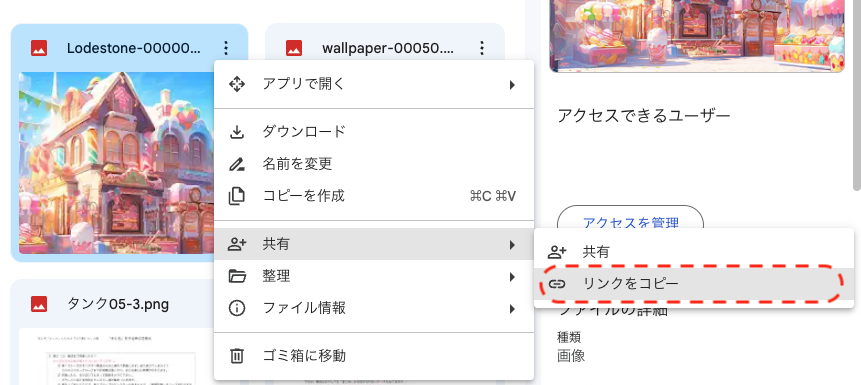Open three-dot menu for Lodestone file

tap(226, 48)
